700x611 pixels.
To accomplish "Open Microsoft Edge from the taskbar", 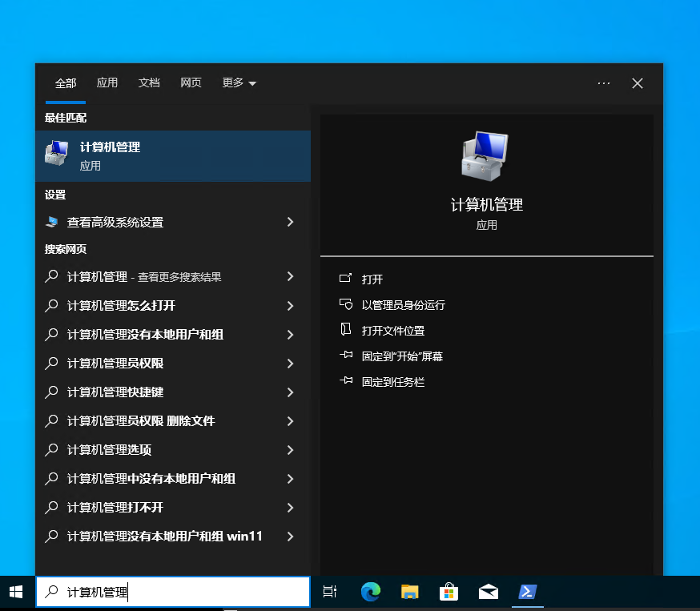I will coord(370,593).
